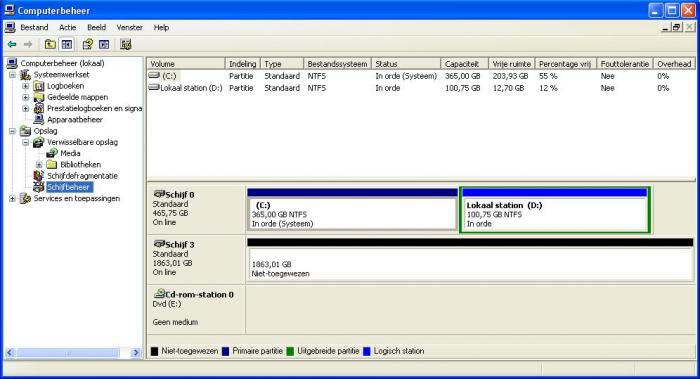
Task: Click the Cd-rom-station 0 drive icon
Action: [x=159, y=294]
